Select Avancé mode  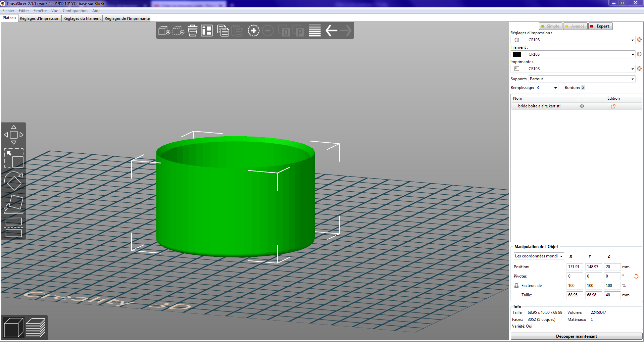[x=575, y=26]
